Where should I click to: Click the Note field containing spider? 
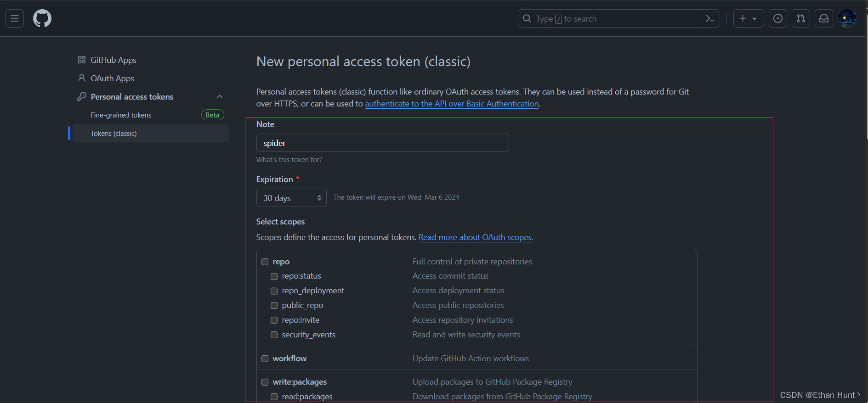pyautogui.click(x=382, y=143)
